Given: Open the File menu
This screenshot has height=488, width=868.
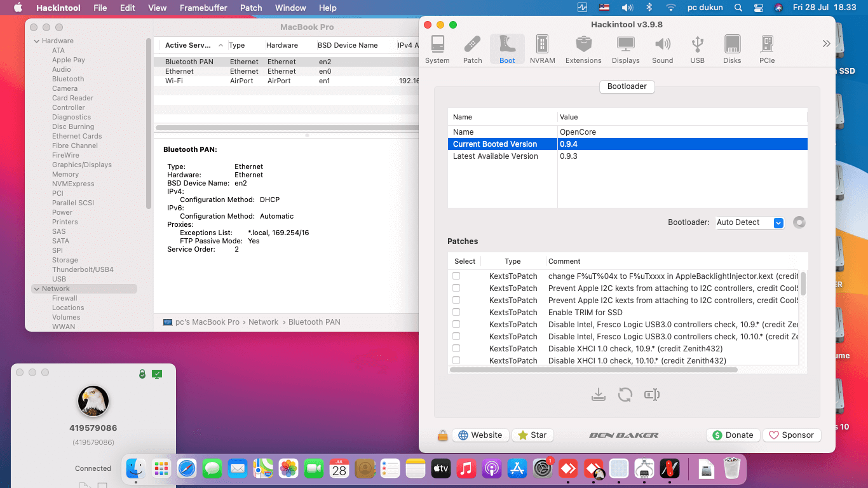Looking at the screenshot, I should click(100, 8).
